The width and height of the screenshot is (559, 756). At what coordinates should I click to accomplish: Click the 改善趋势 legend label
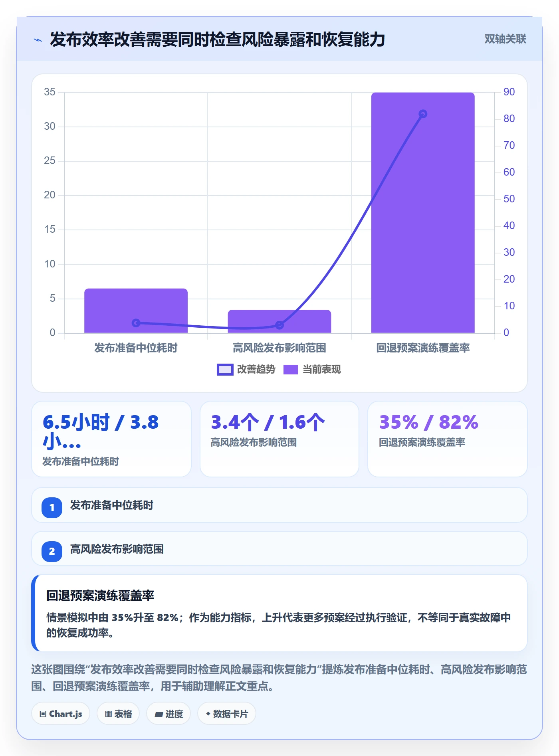pyautogui.click(x=256, y=369)
